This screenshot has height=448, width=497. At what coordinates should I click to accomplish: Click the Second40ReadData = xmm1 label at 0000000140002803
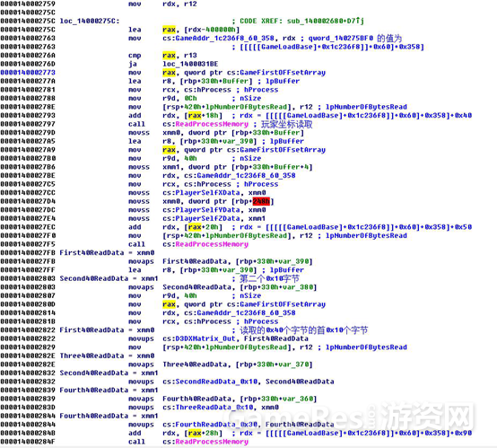[109, 278]
